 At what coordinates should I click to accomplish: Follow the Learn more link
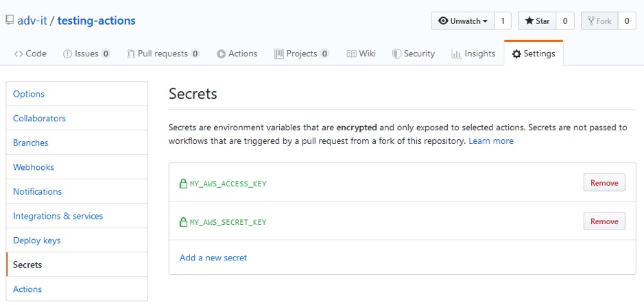coord(491,141)
